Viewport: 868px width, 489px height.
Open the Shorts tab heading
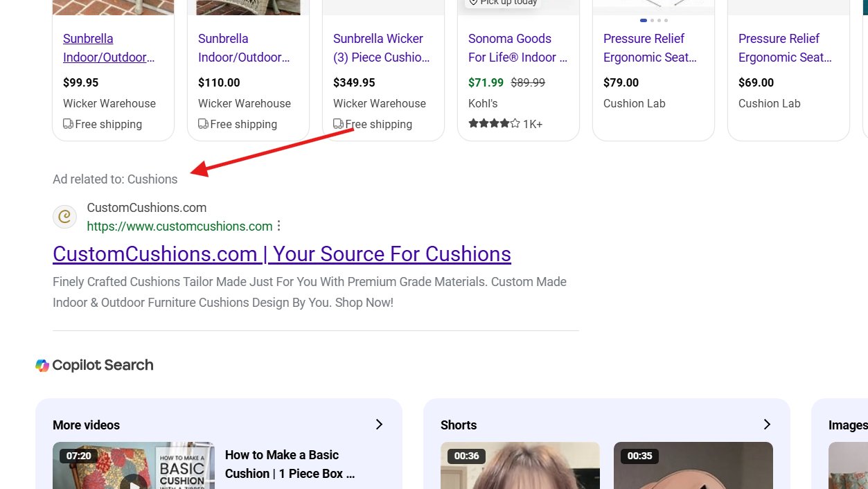pyautogui.click(x=459, y=425)
